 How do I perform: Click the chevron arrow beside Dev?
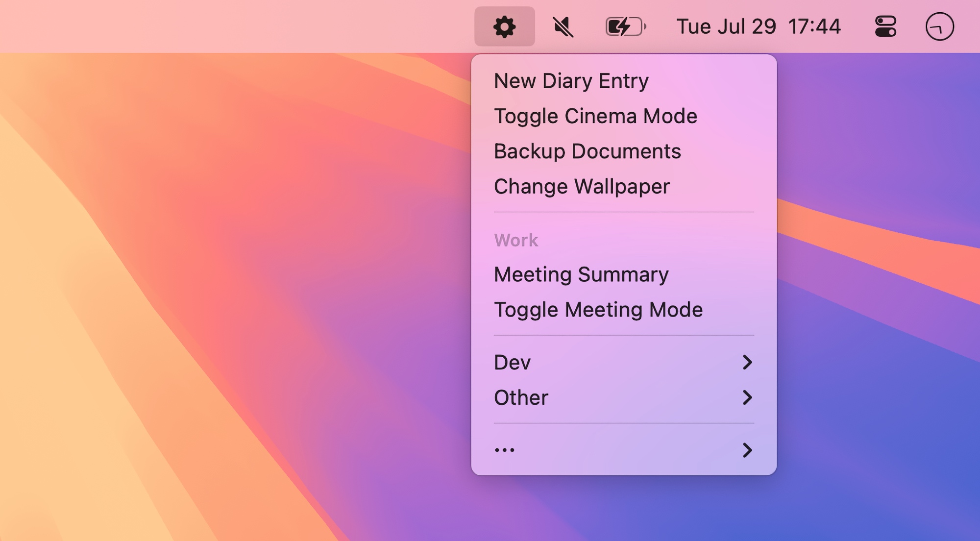point(747,363)
